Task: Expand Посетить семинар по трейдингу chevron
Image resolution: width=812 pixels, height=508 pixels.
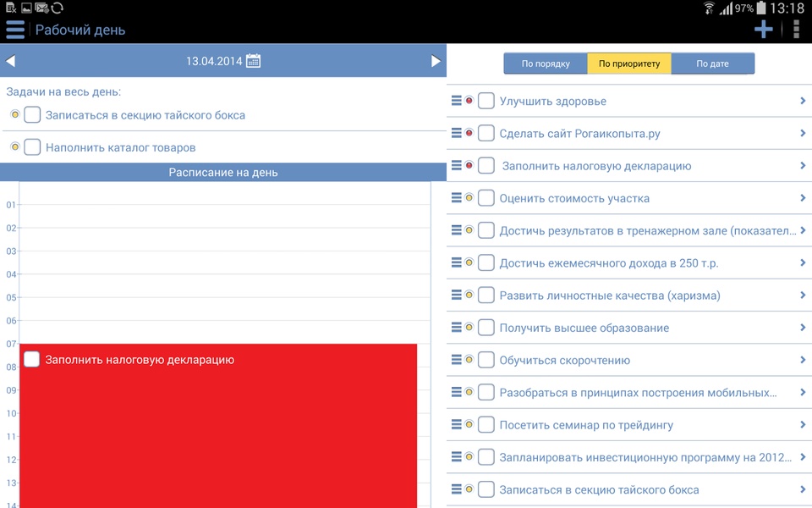Action: pyautogui.click(x=803, y=424)
